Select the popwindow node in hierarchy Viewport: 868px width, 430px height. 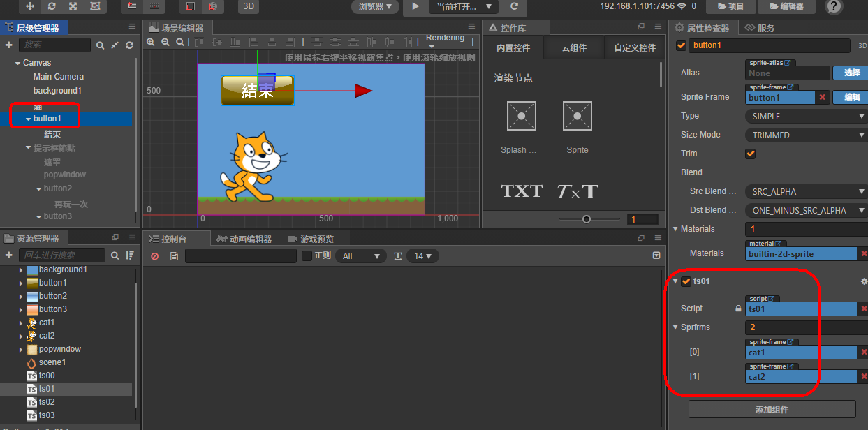point(65,175)
